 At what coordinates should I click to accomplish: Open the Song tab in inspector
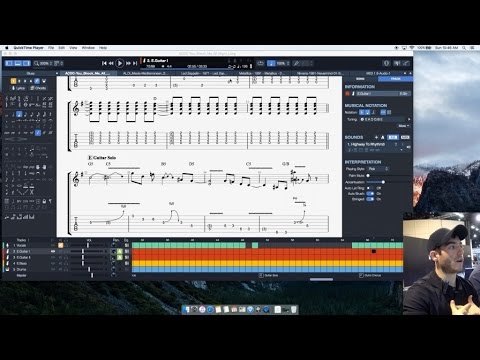point(360,79)
